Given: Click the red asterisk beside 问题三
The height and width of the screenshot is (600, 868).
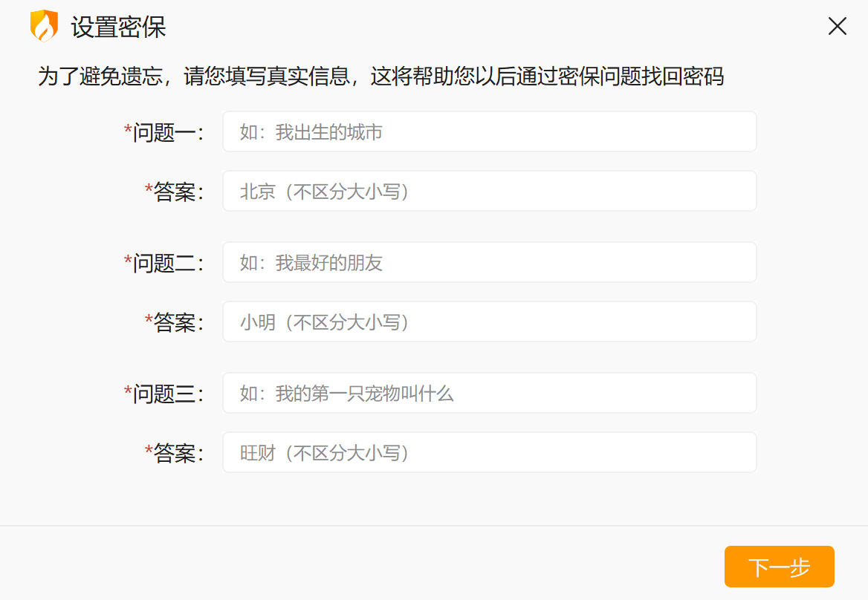Looking at the screenshot, I should point(128,392).
